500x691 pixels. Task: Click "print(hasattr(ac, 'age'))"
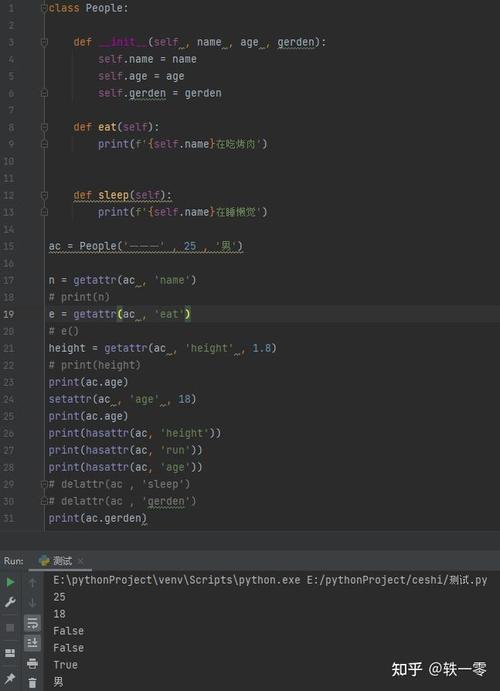(126, 468)
